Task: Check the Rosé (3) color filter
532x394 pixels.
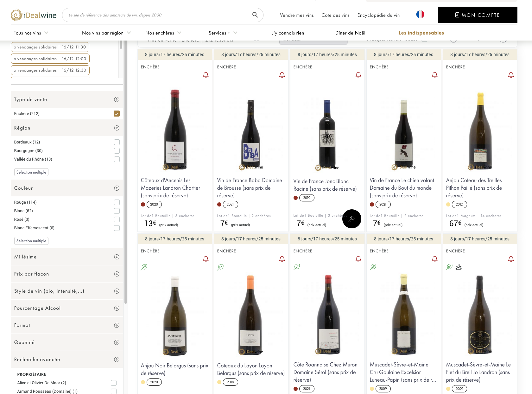Action: (x=117, y=219)
